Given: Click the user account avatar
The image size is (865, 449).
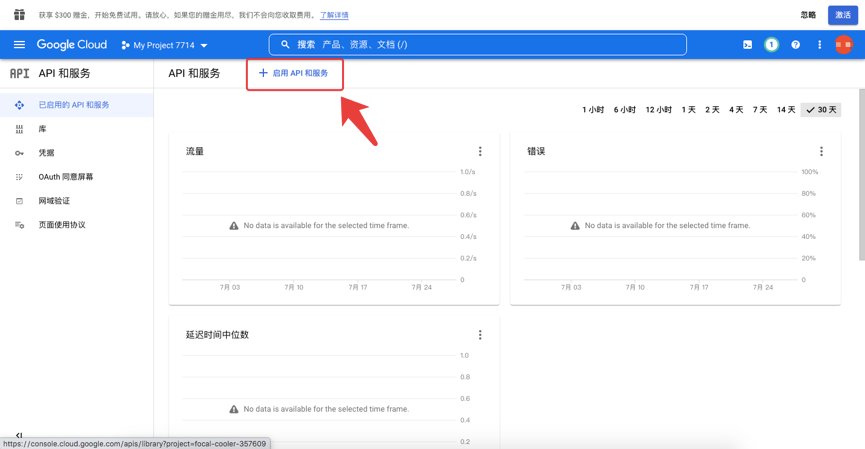Looking at the screenshot, I should pos(844,45).
